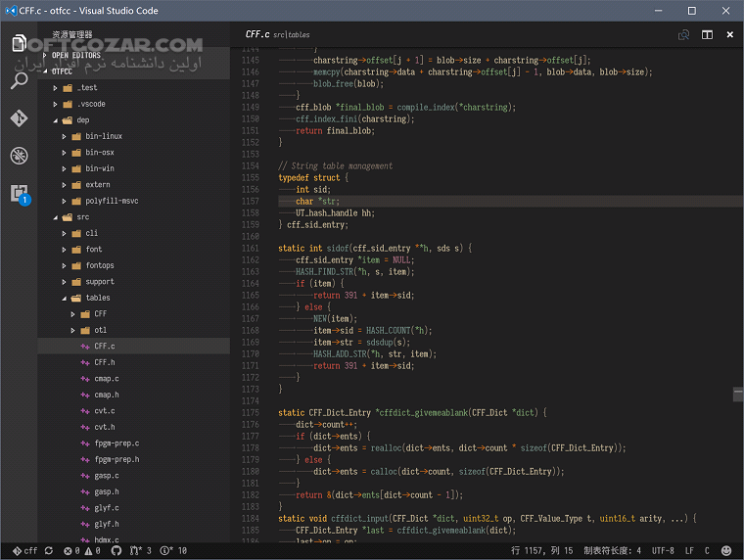Click line number 1161 in gutter
Screen dimensions: 744x560
250,249
